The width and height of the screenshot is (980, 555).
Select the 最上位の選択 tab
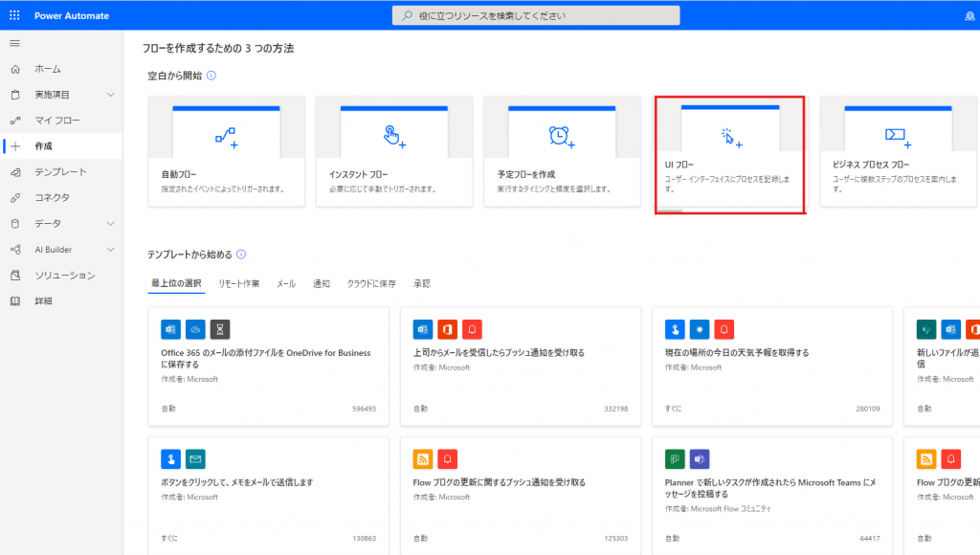(x=176, y=283)
